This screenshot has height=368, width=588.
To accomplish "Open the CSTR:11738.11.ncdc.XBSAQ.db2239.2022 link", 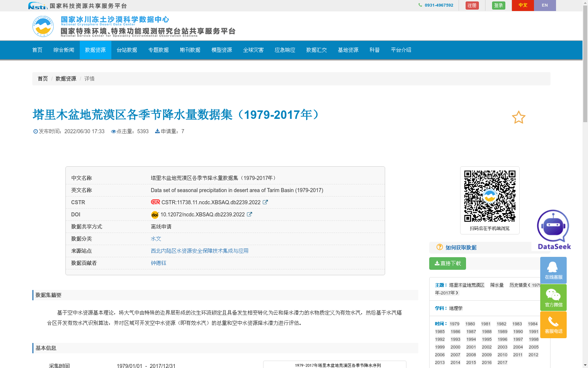I will [x=211, y=202].
